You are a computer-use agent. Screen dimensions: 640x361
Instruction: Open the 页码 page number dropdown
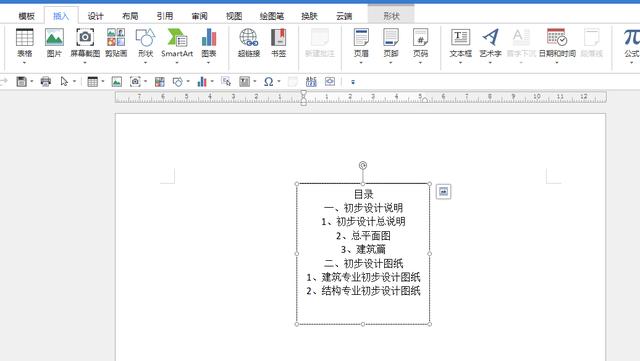pyautogui.click(x=420, y=45)
